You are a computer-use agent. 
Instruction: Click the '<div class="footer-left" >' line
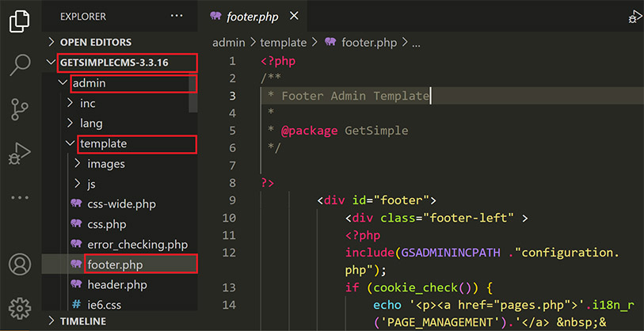[436, 218]
